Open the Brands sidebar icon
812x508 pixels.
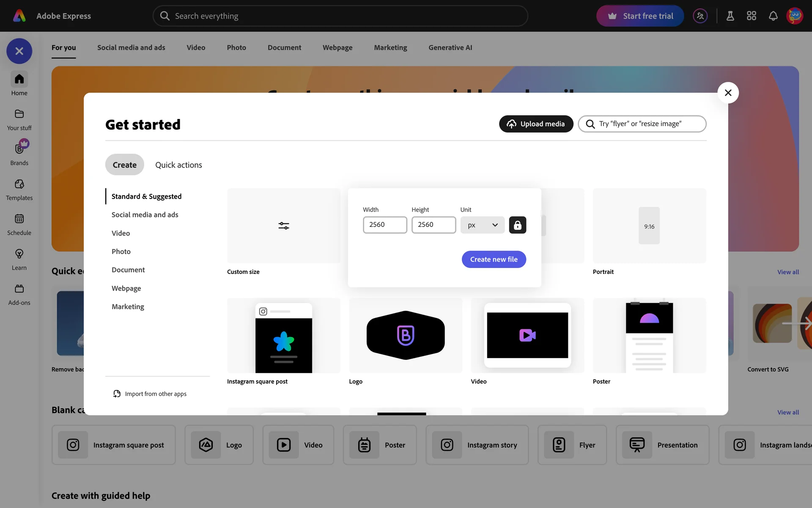point(19,149)
